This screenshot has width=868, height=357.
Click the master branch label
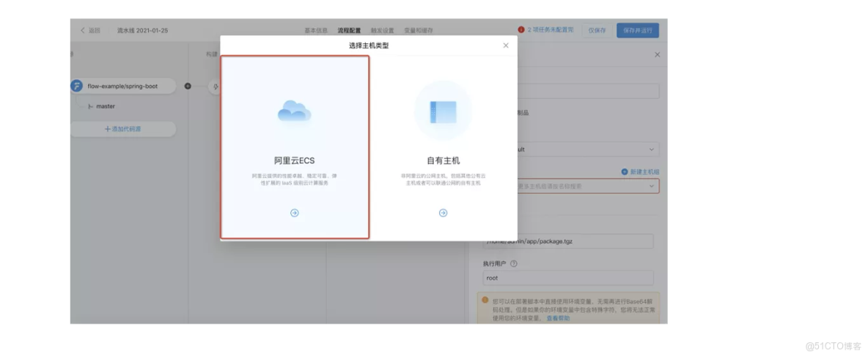click(106, 106)
